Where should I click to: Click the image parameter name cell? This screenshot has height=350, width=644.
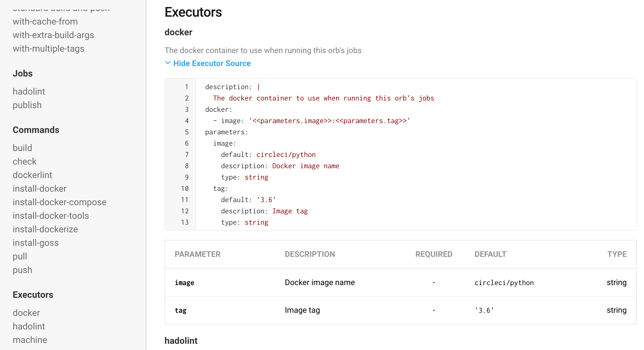coord(185,283)
